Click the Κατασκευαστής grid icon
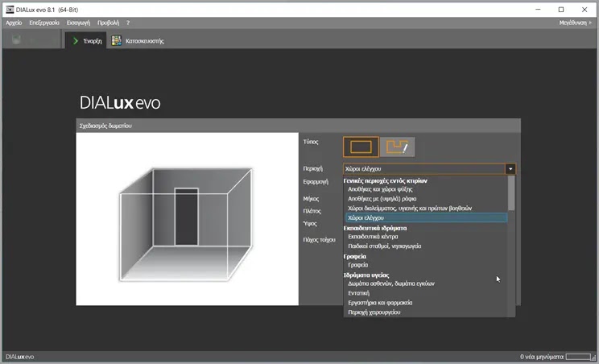 (116, 40)
